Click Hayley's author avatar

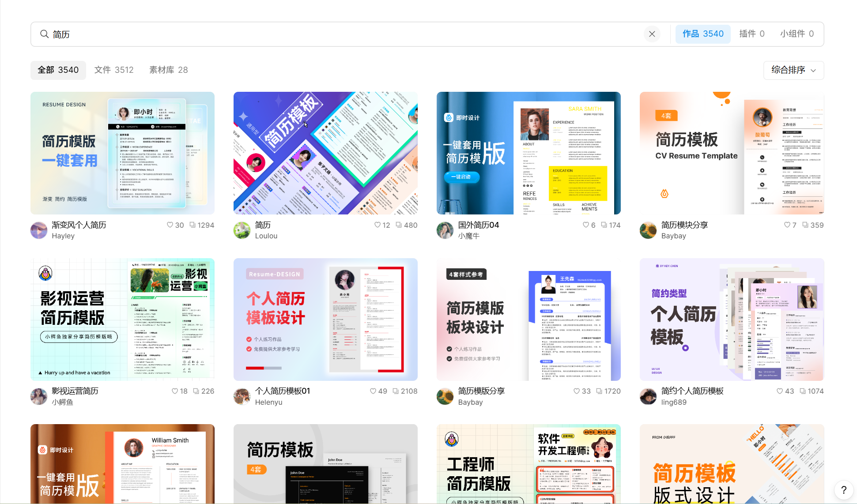[39, 230]
